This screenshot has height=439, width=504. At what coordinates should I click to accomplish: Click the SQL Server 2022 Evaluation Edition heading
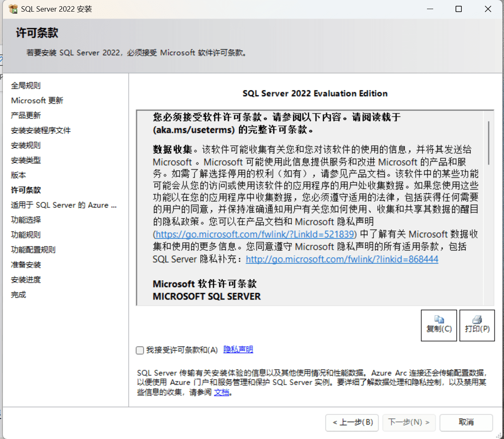315,93
